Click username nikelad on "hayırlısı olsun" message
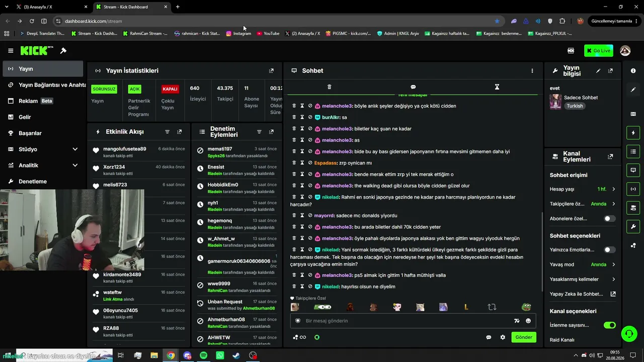Screen dimensions: 644x362 [330, 287]
